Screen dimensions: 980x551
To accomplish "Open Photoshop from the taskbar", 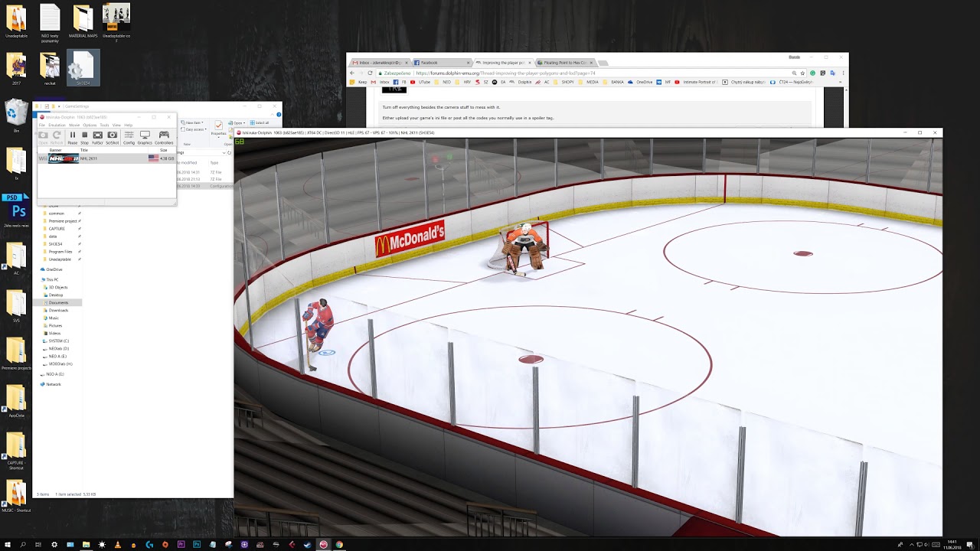I will click(197, 544).
